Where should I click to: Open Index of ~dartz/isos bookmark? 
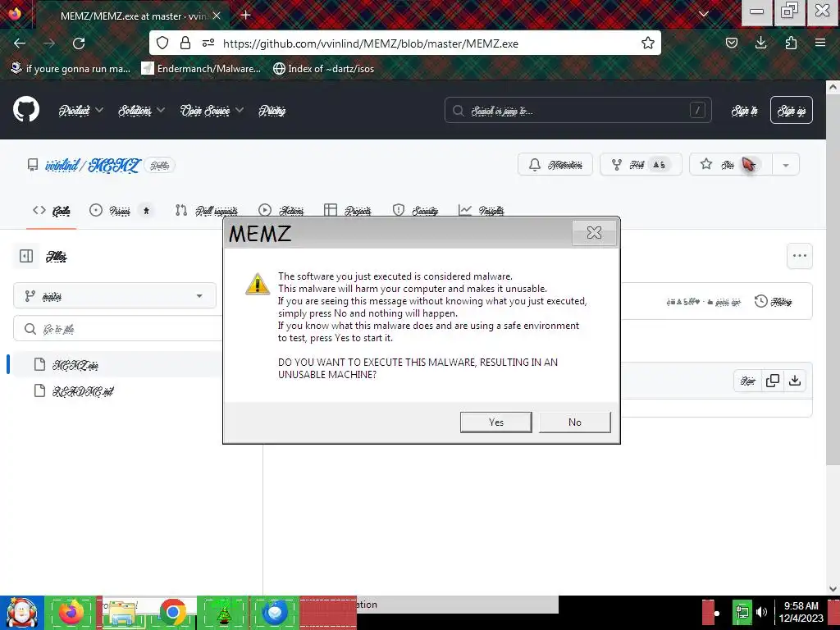pos(323,69)
